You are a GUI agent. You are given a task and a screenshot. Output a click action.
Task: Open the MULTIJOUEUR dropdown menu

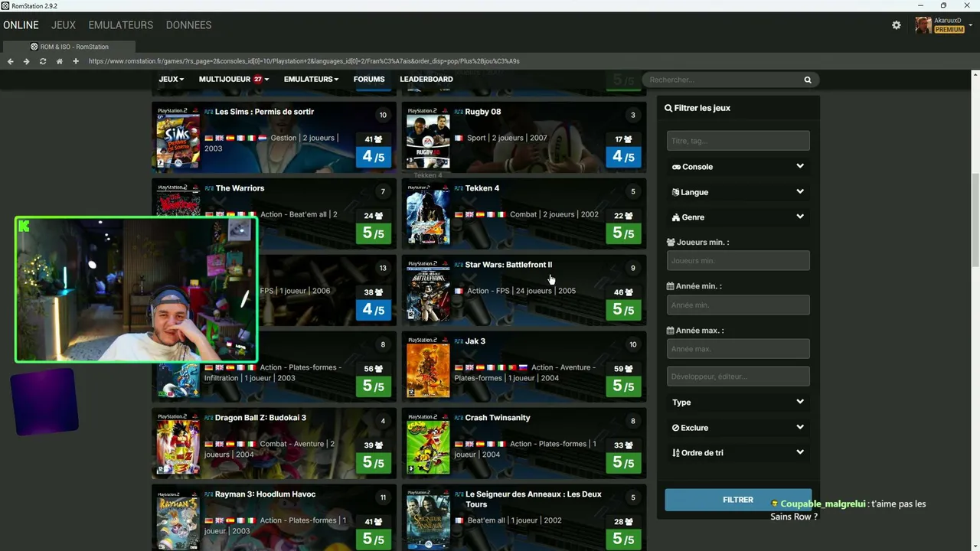tap(234, 80)
